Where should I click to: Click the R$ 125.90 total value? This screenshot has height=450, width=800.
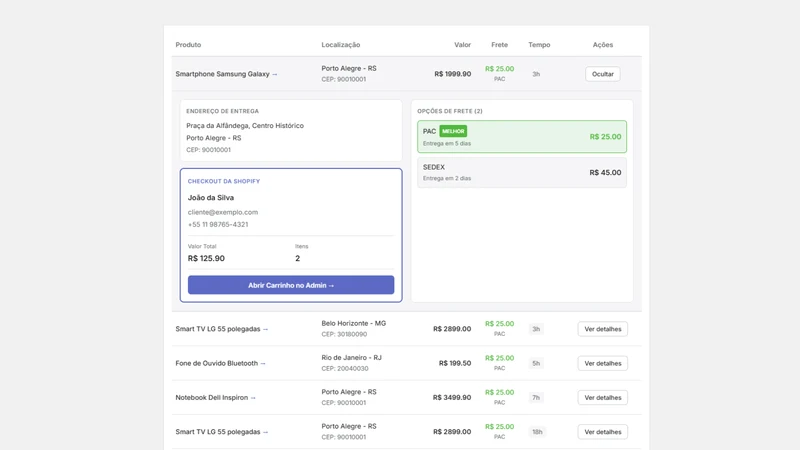tap(206, 258)
